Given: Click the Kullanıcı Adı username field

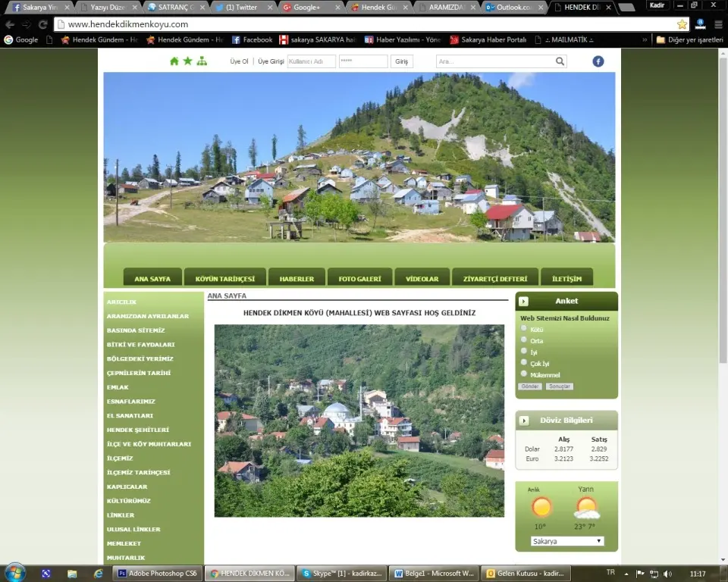Looking at the screenshot, I should pos(311,61).
